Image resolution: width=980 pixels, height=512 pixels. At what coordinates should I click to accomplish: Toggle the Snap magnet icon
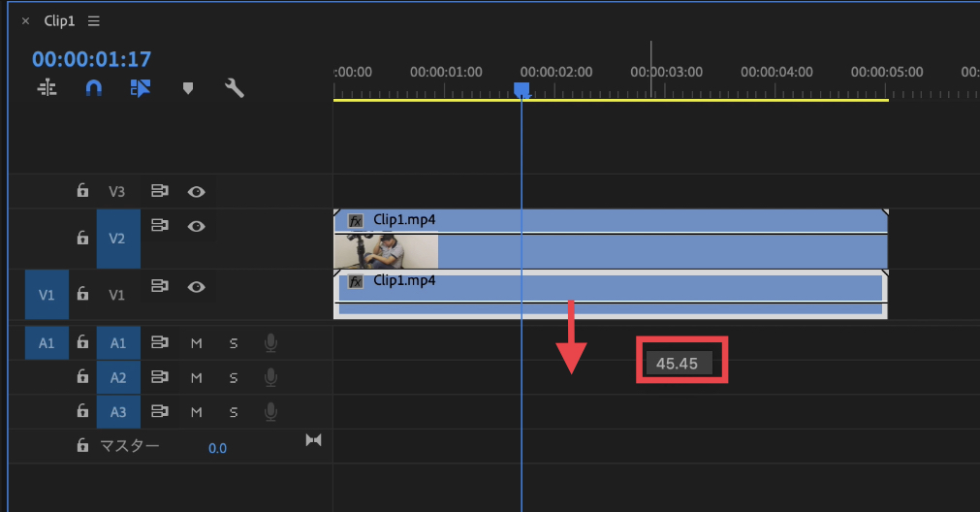tap(93, 88)
